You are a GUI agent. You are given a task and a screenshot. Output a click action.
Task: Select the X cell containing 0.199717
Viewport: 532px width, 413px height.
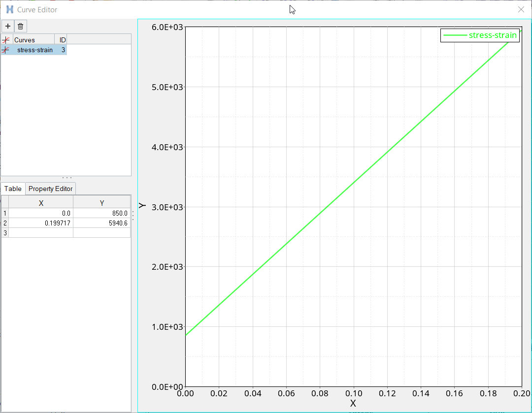click(x=41, y=223)
